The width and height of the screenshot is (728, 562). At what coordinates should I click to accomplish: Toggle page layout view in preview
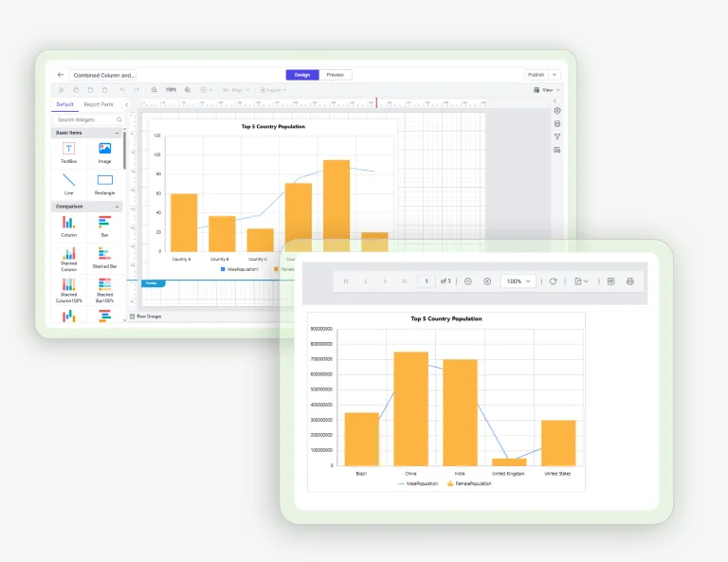pos(611,281)
